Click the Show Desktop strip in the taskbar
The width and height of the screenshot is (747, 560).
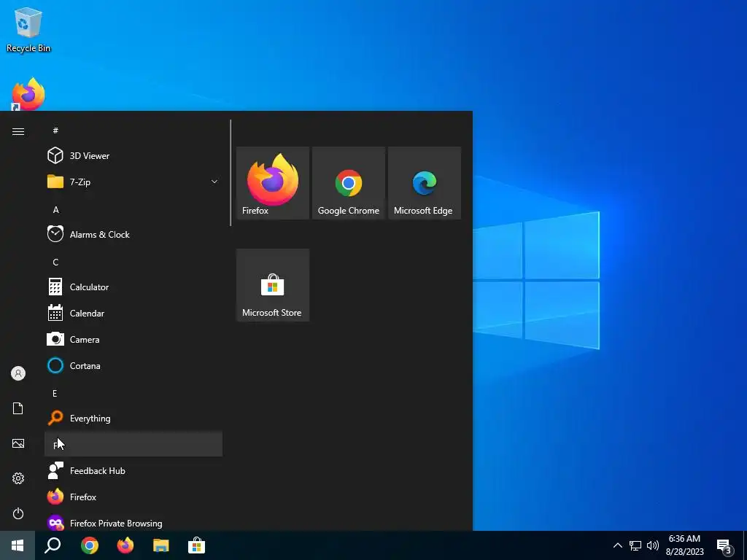tap(745, 545)
